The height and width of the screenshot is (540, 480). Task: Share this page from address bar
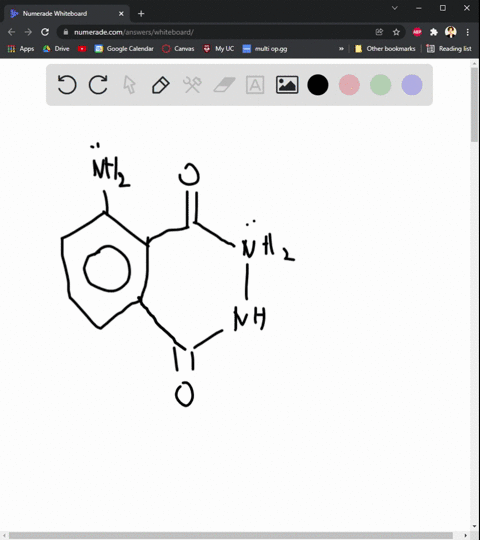tap(379, 32)
